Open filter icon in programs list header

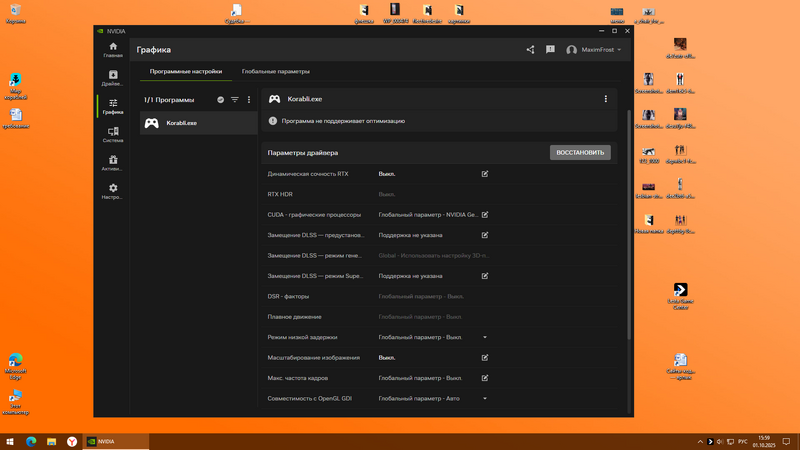click(235, 100)
